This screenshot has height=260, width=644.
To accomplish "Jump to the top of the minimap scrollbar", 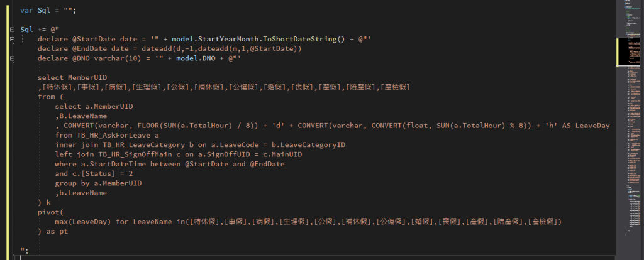I will (628, 3).
